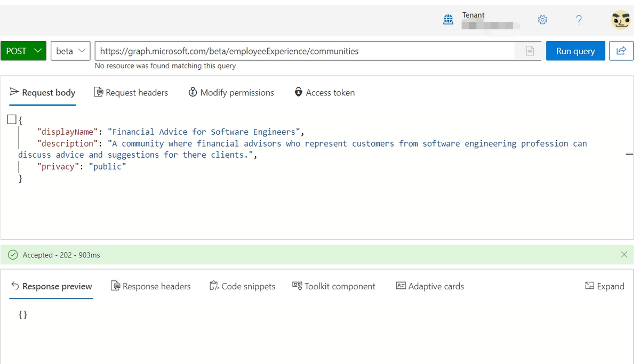Open Graph Explorer settings gear

click(542, 20)
